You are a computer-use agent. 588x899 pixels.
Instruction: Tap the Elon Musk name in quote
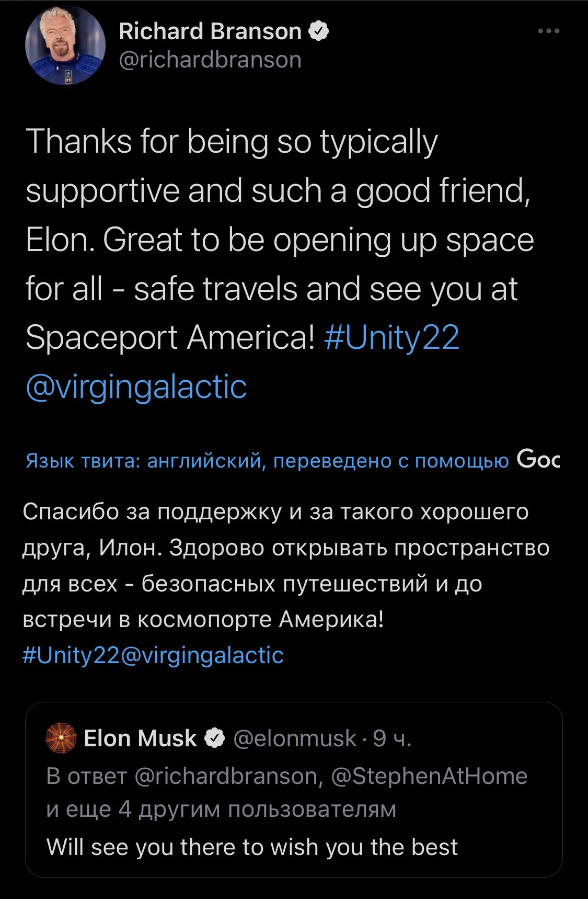tap(140, 738)
